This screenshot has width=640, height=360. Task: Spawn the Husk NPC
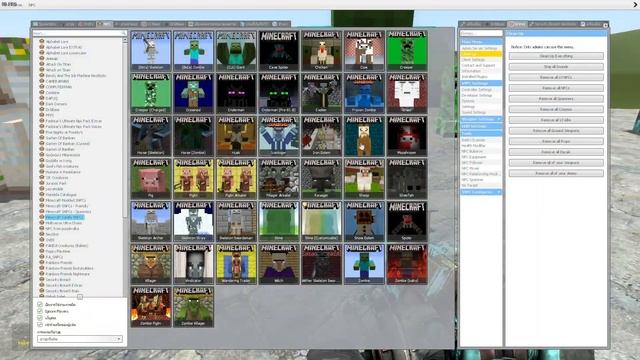tap(236, 136)
